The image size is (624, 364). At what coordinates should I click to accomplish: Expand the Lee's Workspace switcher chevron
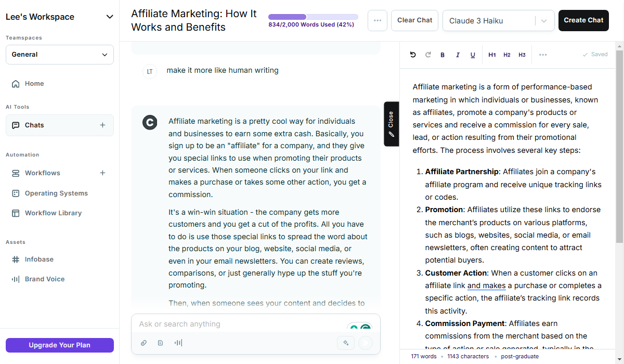(110, 17)
